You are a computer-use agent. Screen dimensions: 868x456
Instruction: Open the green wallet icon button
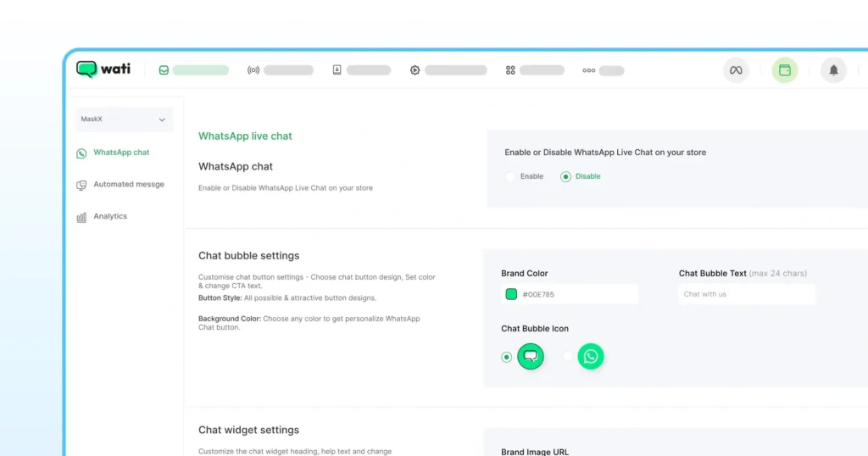click(785, 70)
